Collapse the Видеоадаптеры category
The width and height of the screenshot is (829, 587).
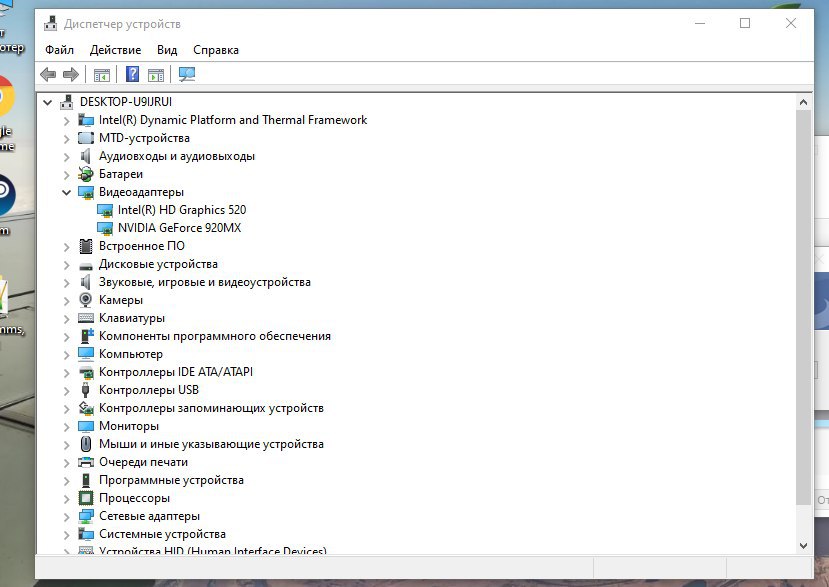pos(66,192)
